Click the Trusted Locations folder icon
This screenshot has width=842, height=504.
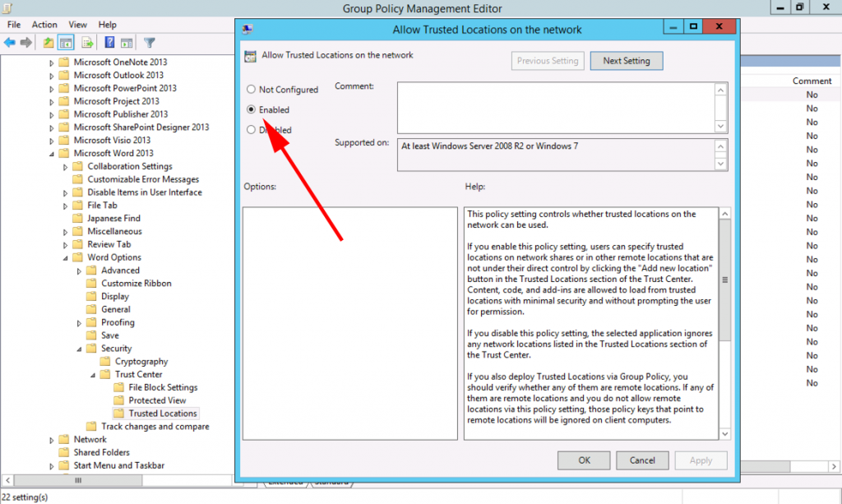coord(119,414)
